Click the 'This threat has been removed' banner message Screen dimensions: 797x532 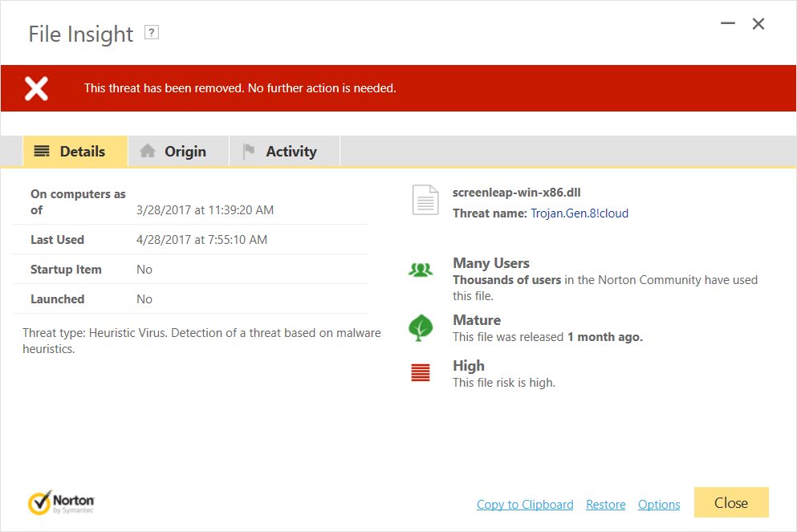(x=240, y=88)
